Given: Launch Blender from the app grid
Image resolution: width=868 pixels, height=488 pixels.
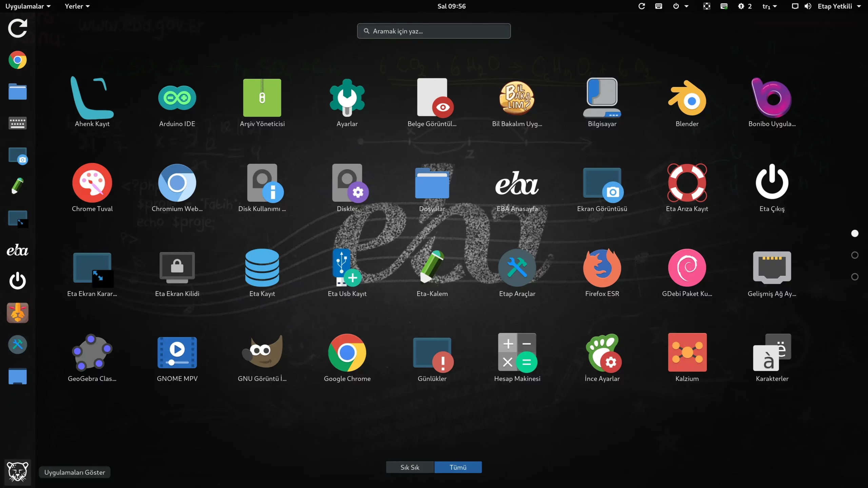Looking at the screenshot, I should 687,98.
